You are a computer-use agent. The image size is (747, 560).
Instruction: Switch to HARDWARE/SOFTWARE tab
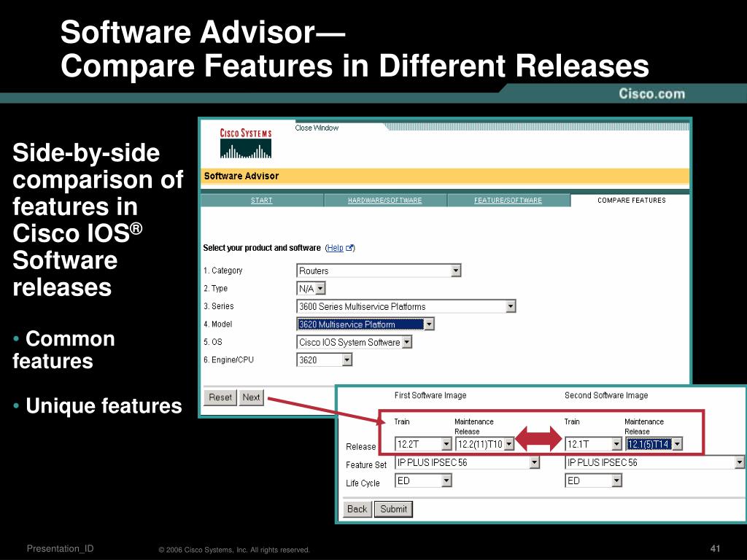coord(384,201)
